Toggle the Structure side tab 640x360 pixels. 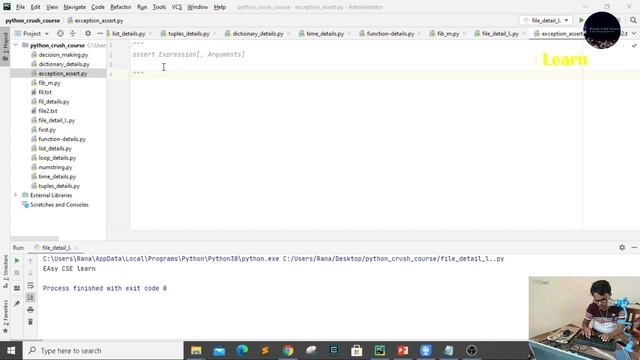point(5,271)
